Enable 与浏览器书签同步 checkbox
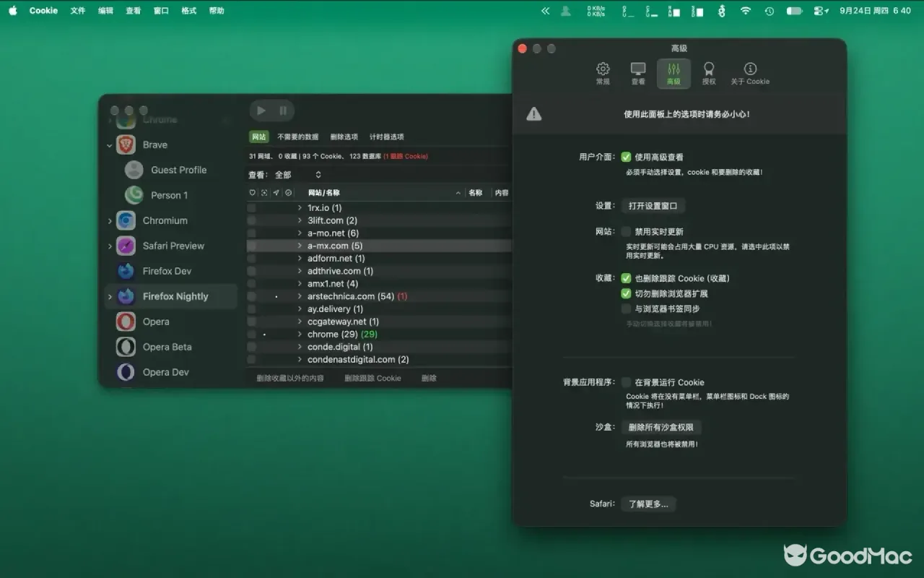Image resolution: width=924 pixels, height=578 pixels. pyautogui.click(x=626, y=309)
